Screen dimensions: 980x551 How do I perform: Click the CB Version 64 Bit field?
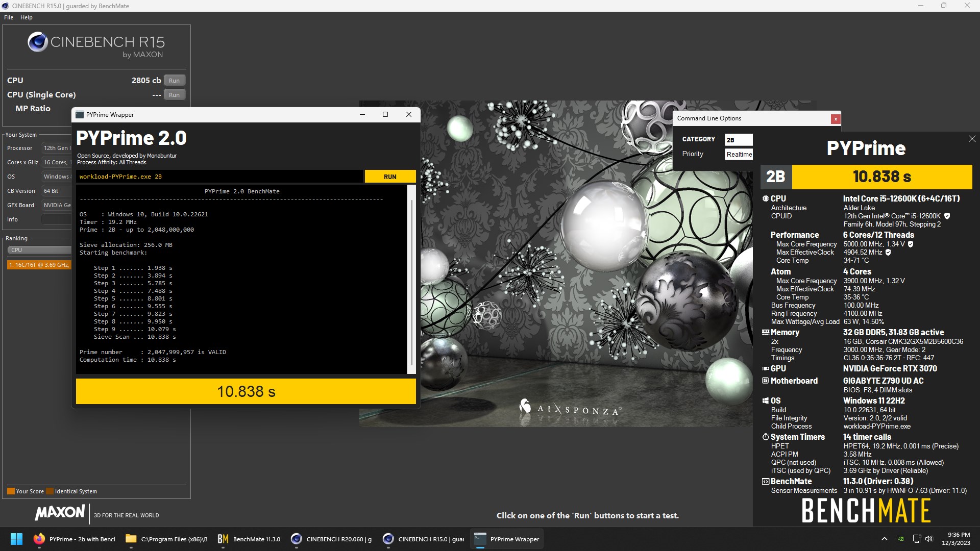pos(57,191)
